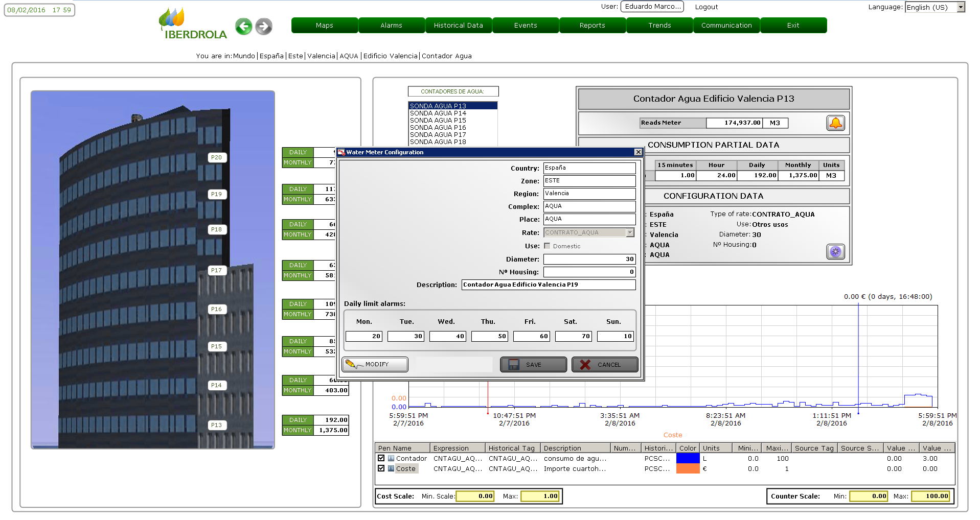Click the SAVE button with disk icon
Image resolution: width=980 pixels, height=520 pixels.
click(533, 365)
